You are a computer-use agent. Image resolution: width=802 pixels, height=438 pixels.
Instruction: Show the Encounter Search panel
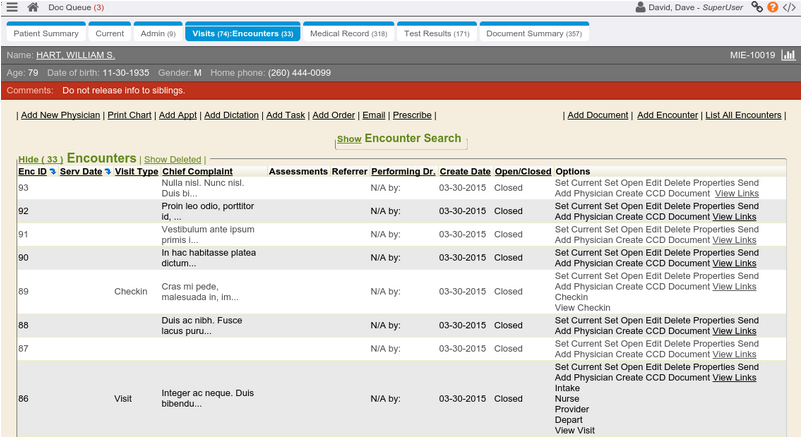tap(348, 140)
